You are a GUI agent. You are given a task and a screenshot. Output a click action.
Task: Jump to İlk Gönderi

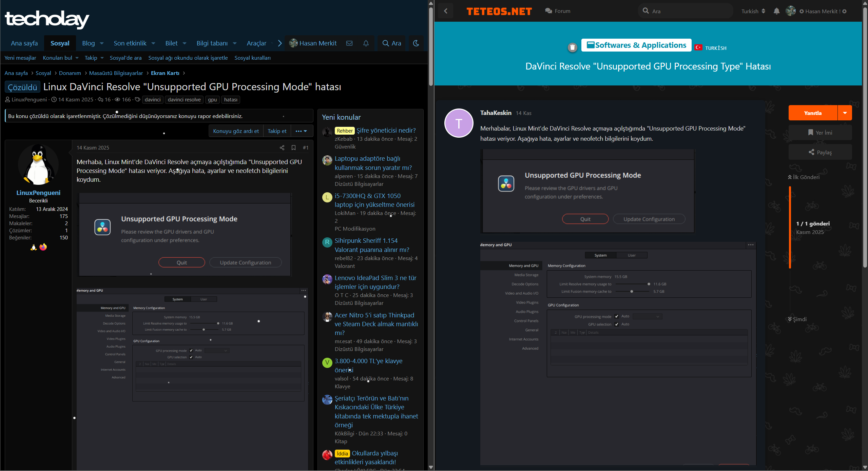click(804, 177)
